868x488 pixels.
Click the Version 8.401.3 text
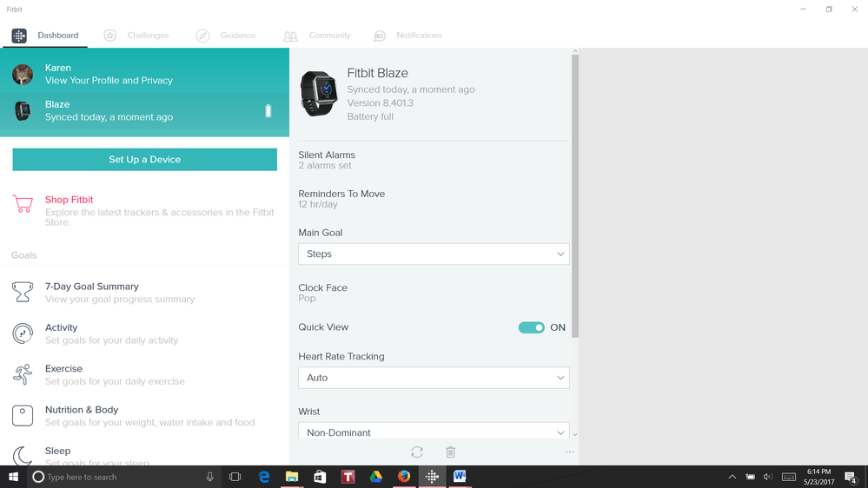381,103
